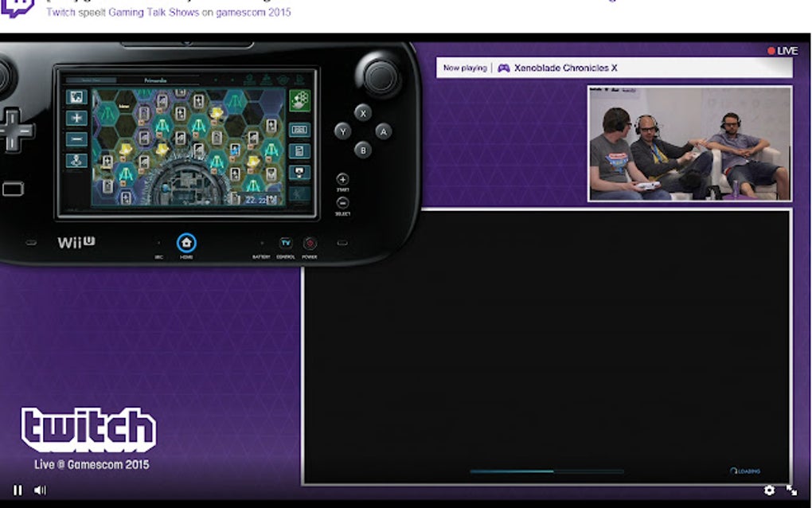The width and height of the screenshot is (812, 508).
Task: Pause the live stream
Action: tap(16, 490)
